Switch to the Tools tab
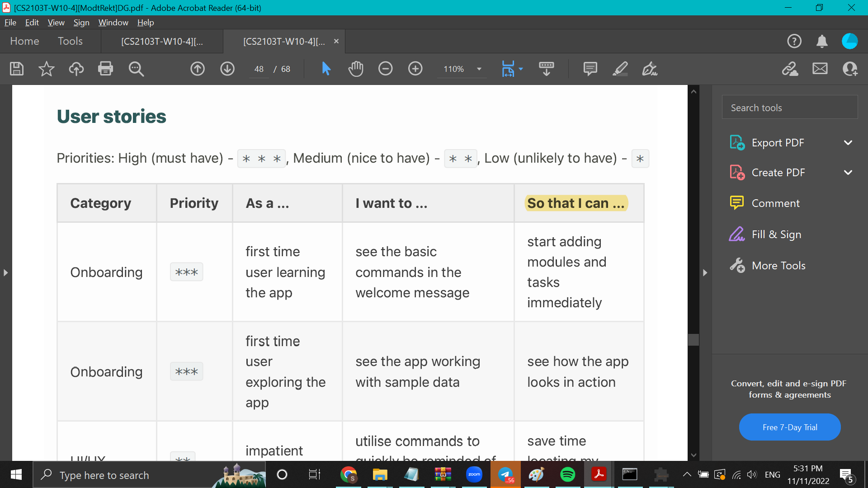Viewport: 868px width, 488px height. tap(70, 41)
